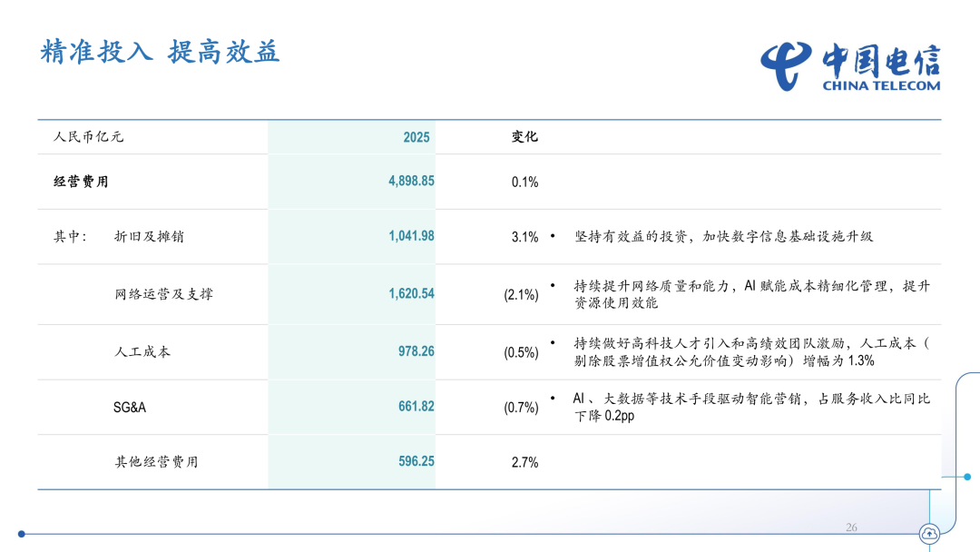Click the 变化 column header
Image resolution: width=980 pixels, height=552 pixels.
(524, 137)
